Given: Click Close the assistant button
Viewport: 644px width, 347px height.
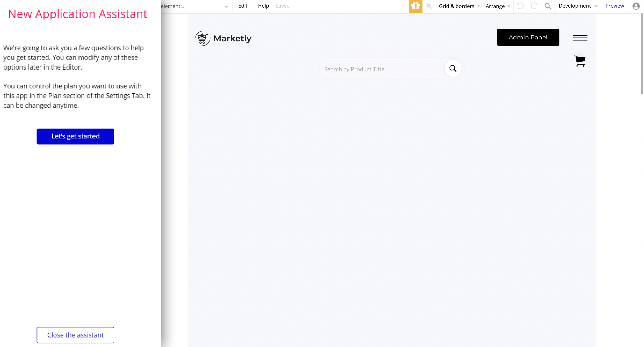Looking at the screenshot, I should (75, 335).
